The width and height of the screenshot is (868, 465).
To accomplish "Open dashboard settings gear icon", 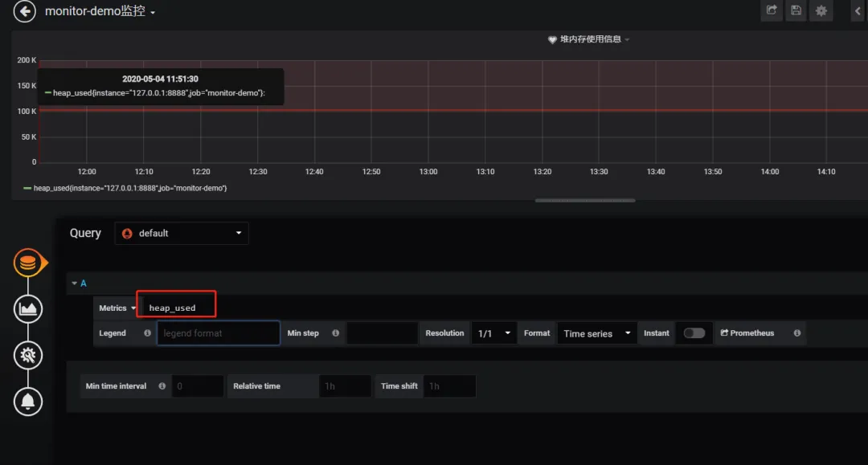I will tap(821, 10).
